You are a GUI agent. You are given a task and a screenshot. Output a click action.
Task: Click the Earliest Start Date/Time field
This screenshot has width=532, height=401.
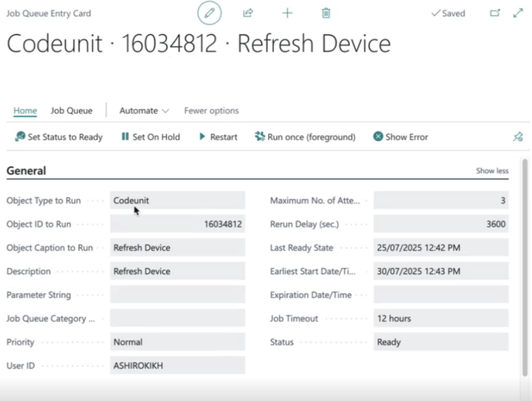(x=441, y=271)
